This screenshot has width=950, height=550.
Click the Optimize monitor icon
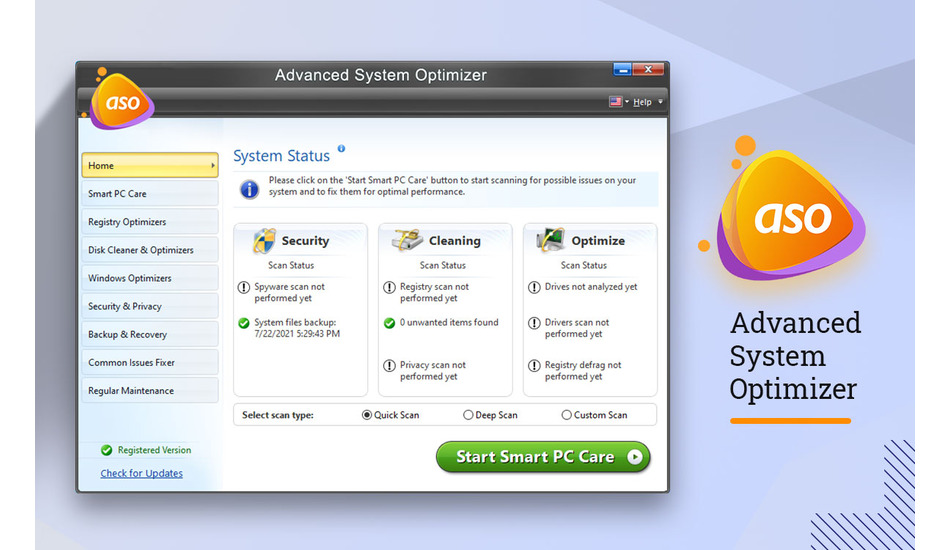click(551, 240)
